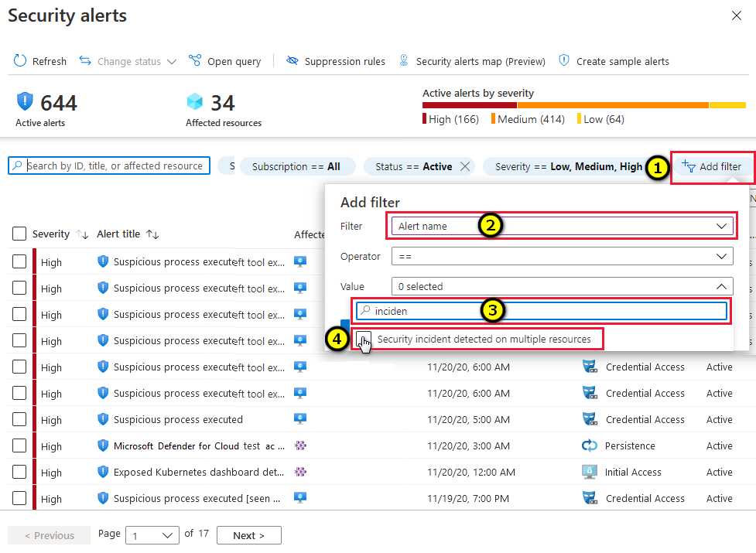Select the Open query icon

click(x=196, y=61)
